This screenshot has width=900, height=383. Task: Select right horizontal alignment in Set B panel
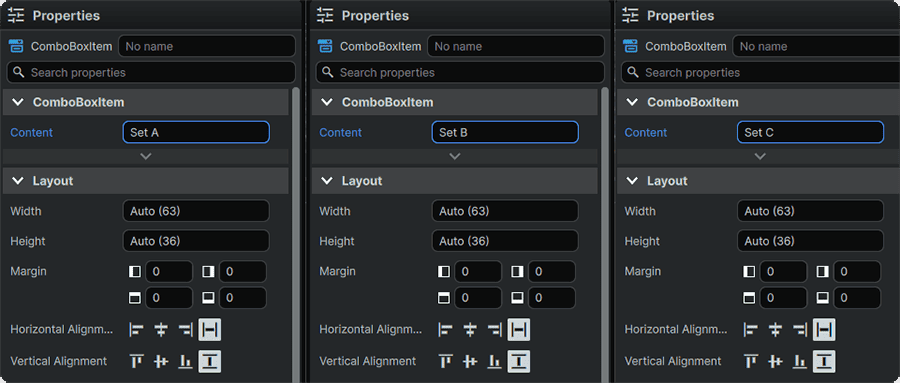point(494,330)
